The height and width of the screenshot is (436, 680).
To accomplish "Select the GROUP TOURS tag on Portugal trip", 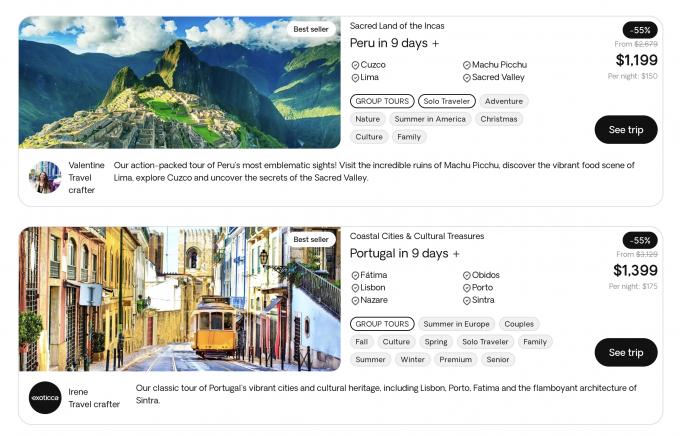I will (x=382, y=324).
